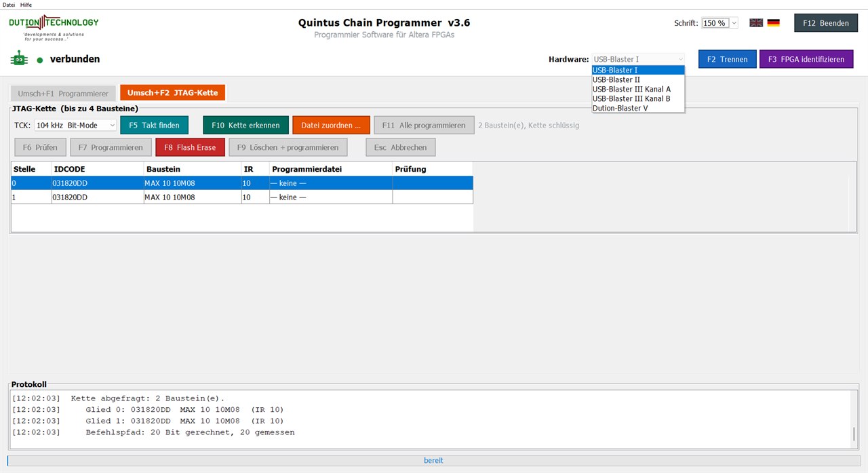Image resolution: width=868 pixels, height=473 pixels.
Task: Click the blue progress bar showing bereit
Action: click(433, 461)
